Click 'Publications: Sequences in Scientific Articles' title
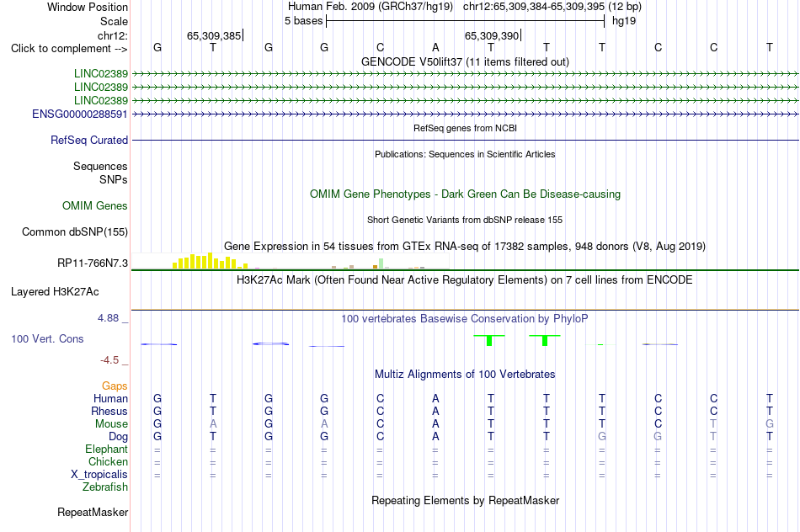 coord(465,154)
